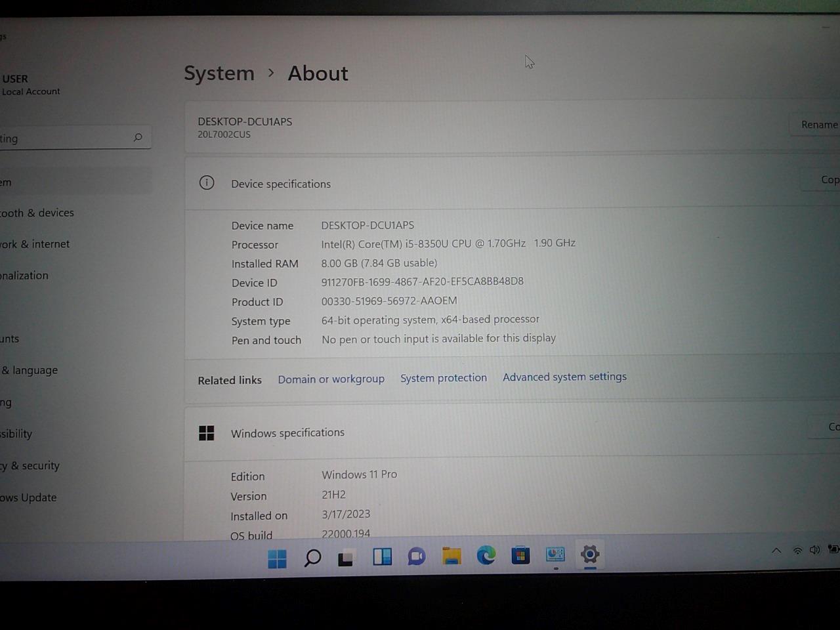Open the volume speaker tray icon
Viewport: 840px width, 630px height.
tap(814, 549)
